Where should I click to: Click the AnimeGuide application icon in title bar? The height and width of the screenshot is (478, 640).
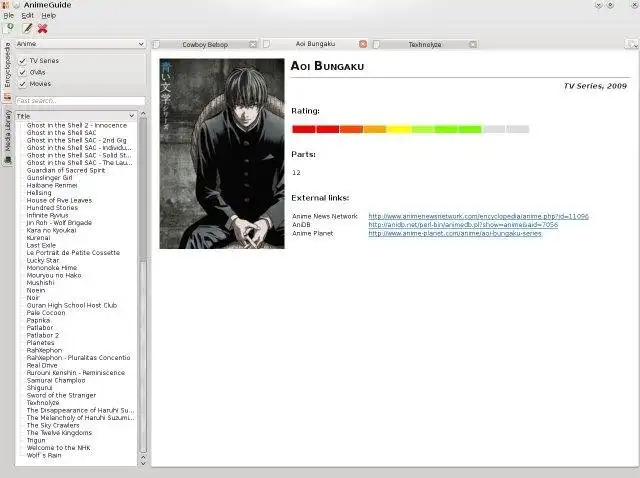[x=6, y=5]
